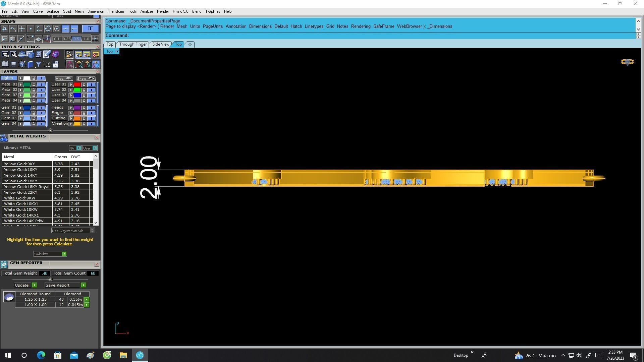Open the notes pencil icon
This screenshot has height=362, width=644.
(x=47, y=54)
